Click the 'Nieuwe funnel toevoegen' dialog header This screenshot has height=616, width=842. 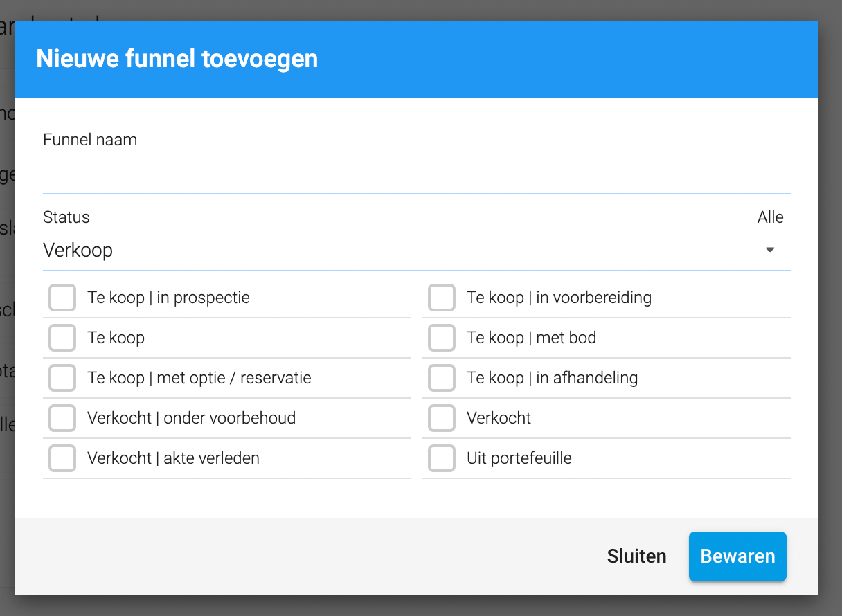(x=177, y=59)
